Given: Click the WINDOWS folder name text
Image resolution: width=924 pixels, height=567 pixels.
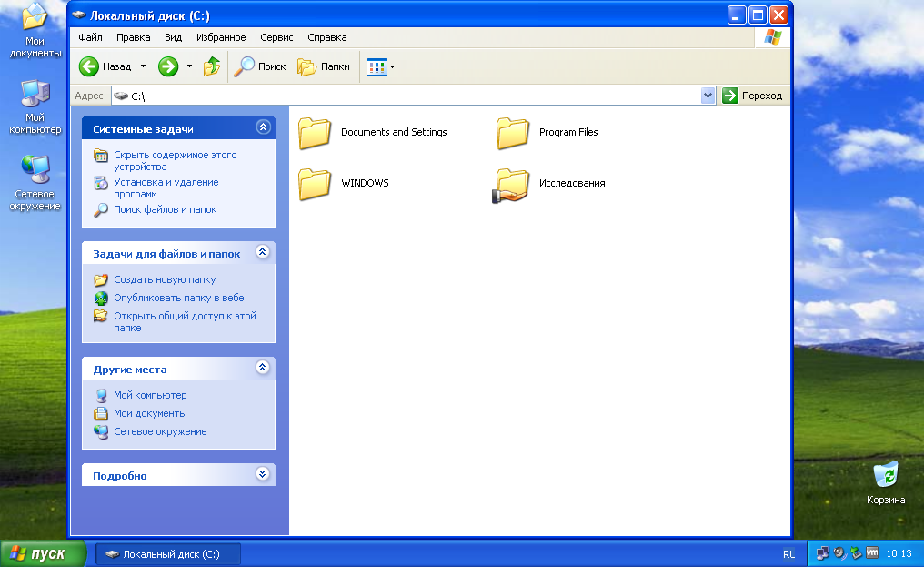Looking at the screenshot, I should pyautogui.click(x=365, y=183).
